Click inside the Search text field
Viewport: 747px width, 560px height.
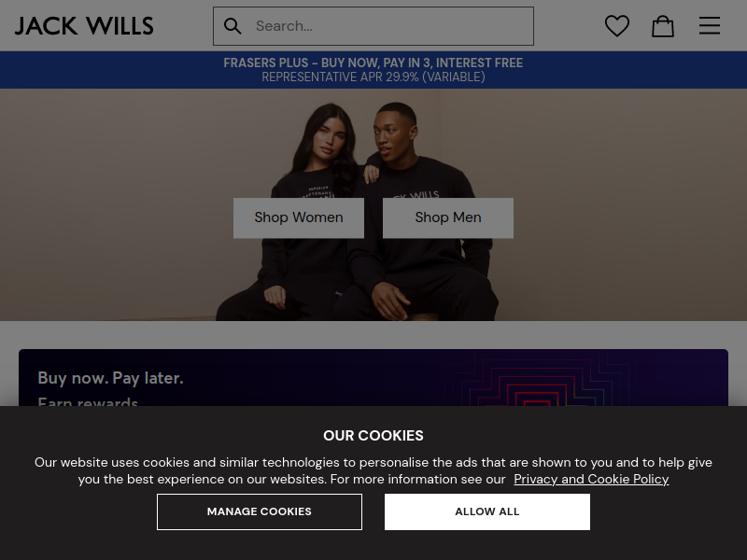pyautogui.click(x=390, y=26)
